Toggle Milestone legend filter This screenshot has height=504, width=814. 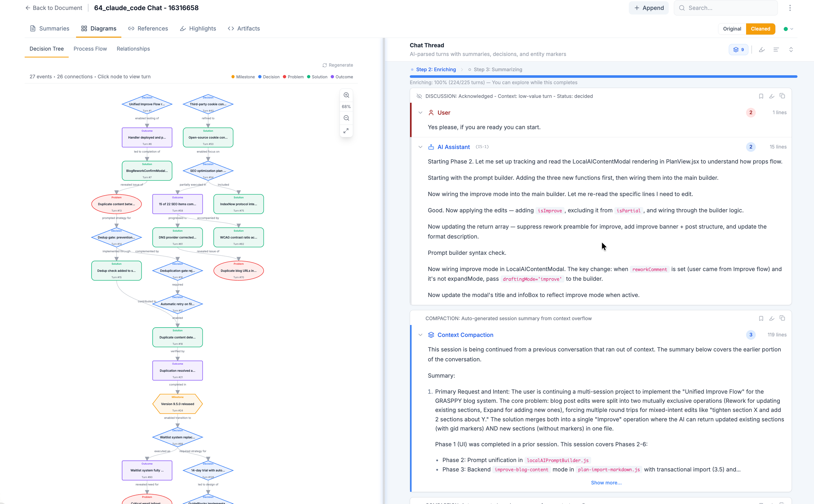[243, 77]
